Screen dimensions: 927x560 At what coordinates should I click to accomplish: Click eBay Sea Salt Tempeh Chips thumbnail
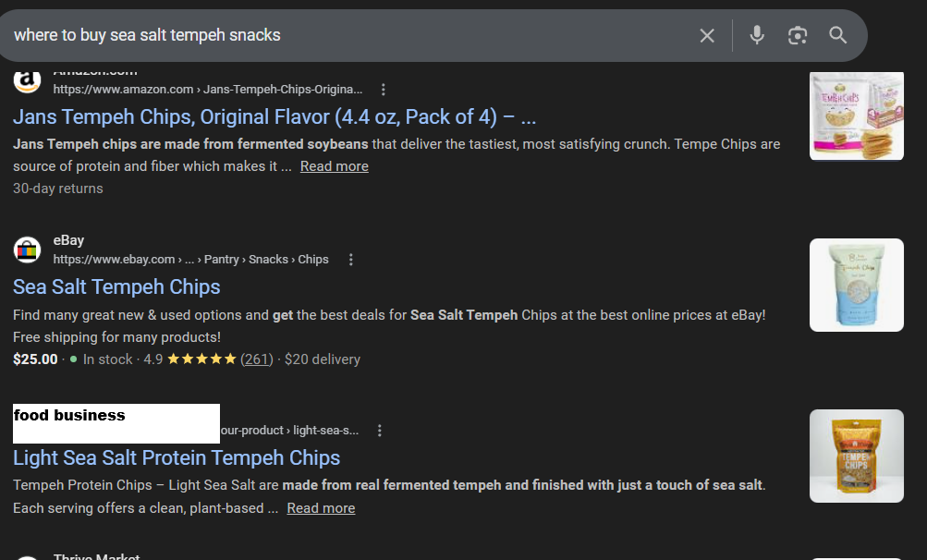click(856, 285)
